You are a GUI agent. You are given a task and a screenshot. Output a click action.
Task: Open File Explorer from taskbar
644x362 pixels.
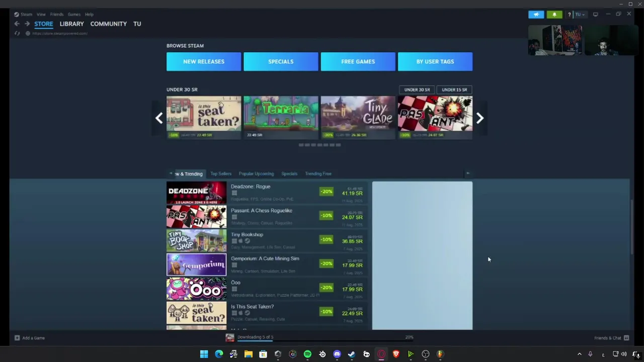(248, 354)
